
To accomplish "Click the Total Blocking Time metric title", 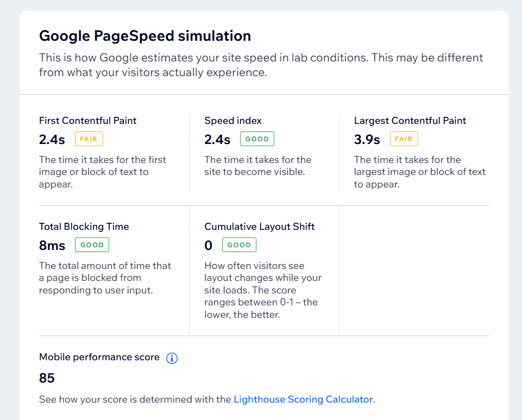I will [x=84, y=227].
